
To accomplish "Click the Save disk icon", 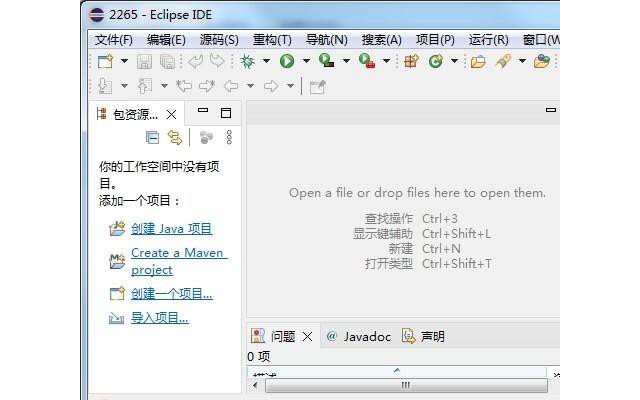I will point(144,62).
